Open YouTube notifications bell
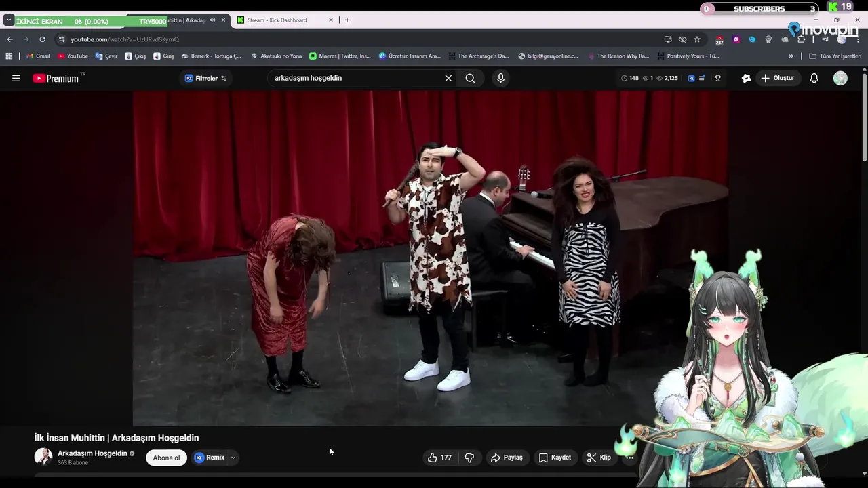Screen dimensions: 868x488 pos(814,78)
